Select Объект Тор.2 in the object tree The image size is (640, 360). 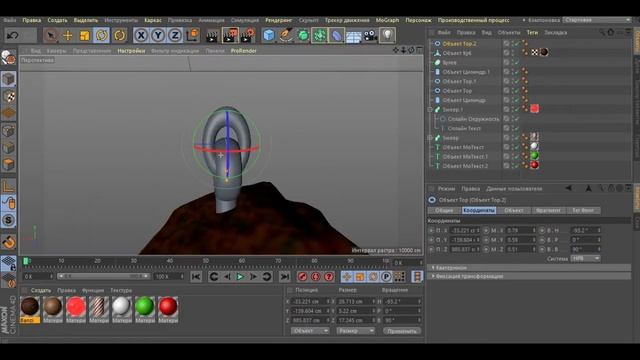[459, 44]
